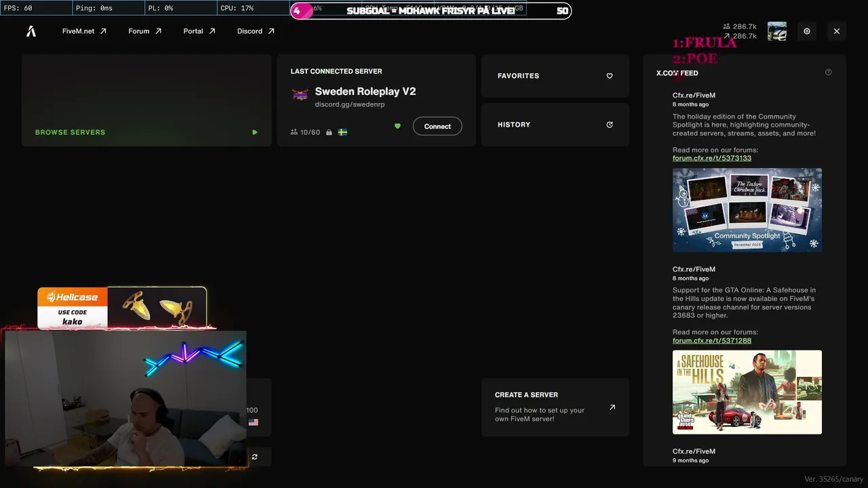Viewport: 868px width, 488px height.
Task: Click the user profile avatar
Action: coord(777,31)
